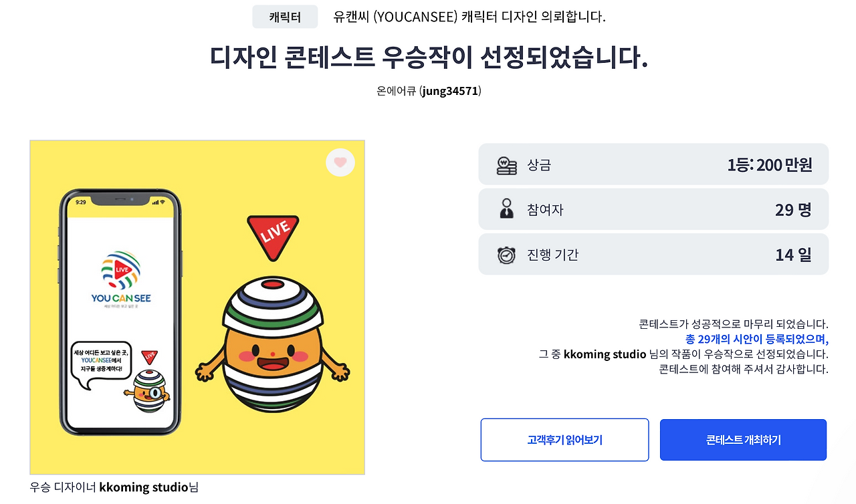Click the winning design thumbnail image
This screenshot has width=856, height=504.
197,306
